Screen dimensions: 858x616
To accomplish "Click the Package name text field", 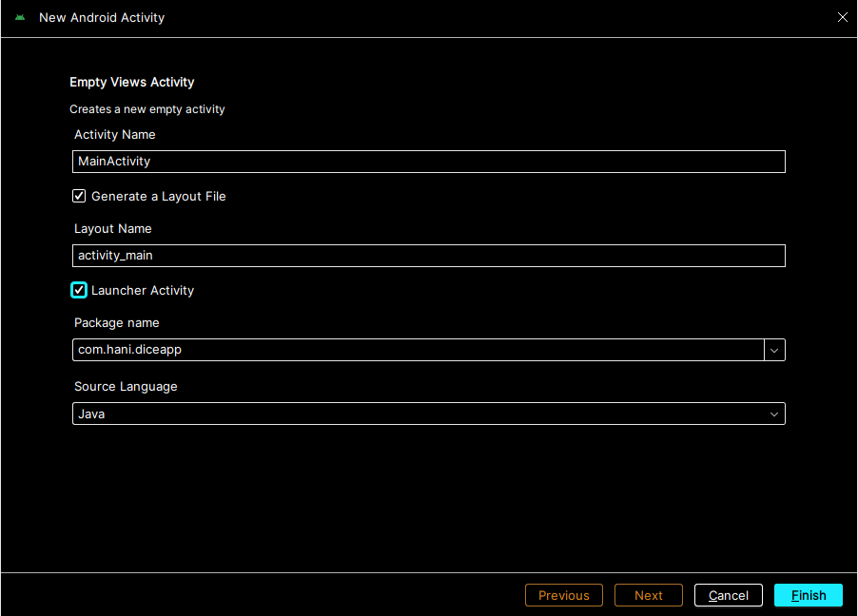I will click(x=418, y=350).
